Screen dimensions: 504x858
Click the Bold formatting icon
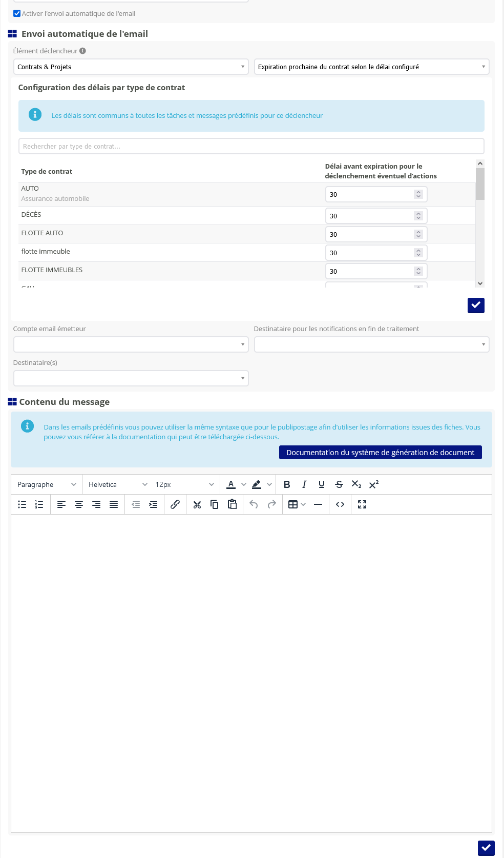pyautogui.click(x=287, y=484)
